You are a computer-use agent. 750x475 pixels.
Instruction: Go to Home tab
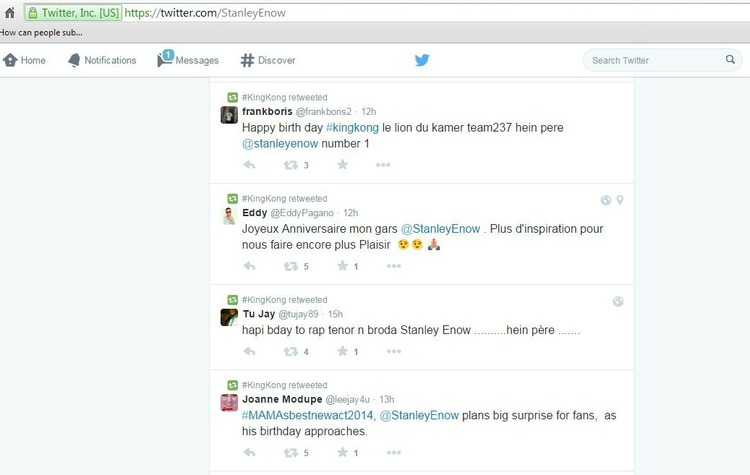(x=24, y=60)
